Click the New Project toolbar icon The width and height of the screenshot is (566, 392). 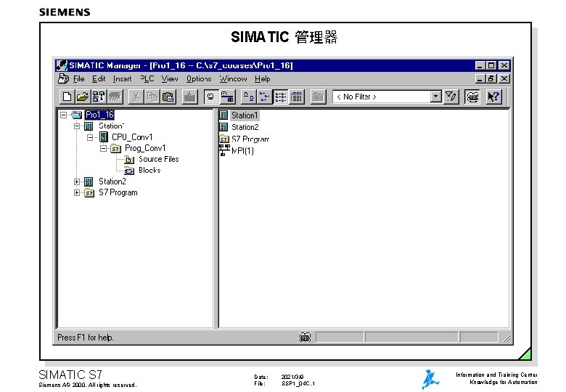click(67, 97)
